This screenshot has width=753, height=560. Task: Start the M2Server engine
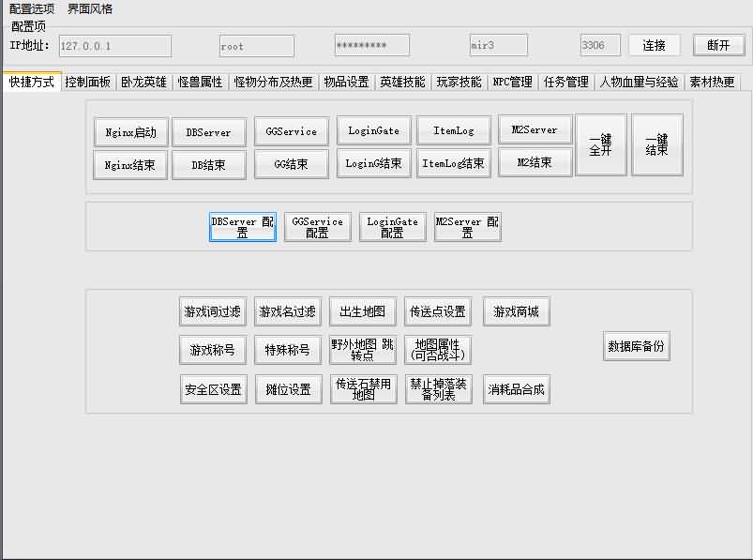click(535, 131)
